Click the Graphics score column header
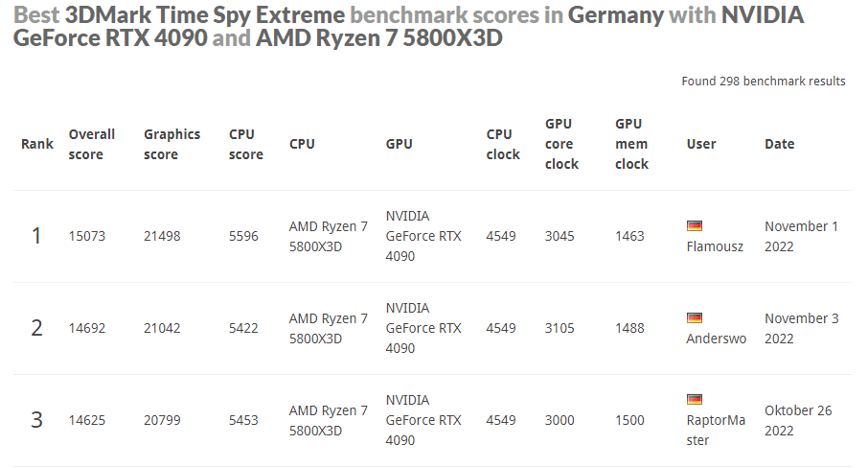This screenshot has width=868, height=468. (171, 144)
